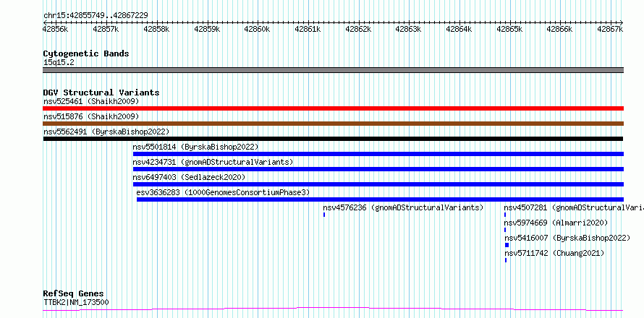This screenshot has width=644, height=318.
Task: Click the 42864k ruler tick label
Action: coord(459,29)
